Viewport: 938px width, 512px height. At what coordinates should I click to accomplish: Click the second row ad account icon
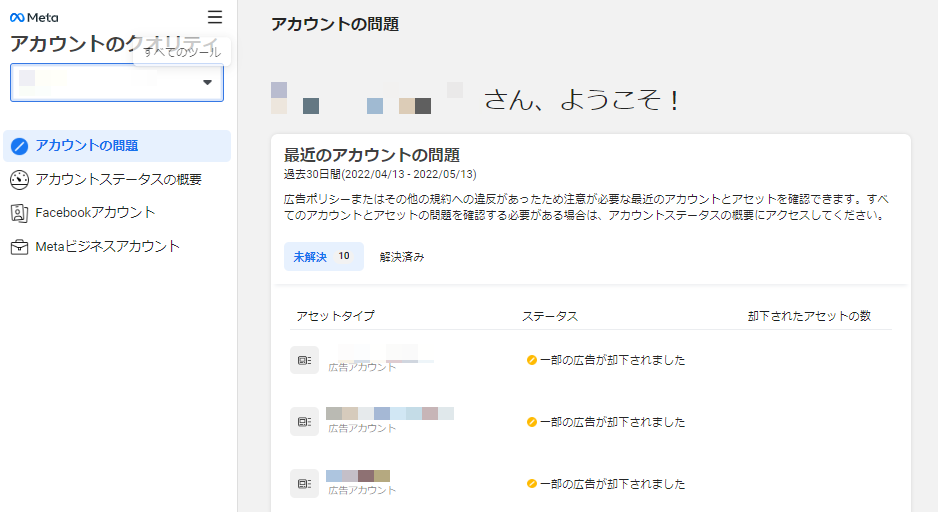[304, 422]
